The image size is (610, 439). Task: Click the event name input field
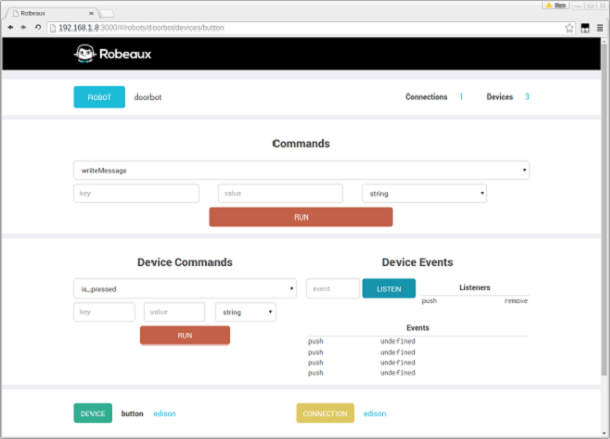[x=333, y=288]
